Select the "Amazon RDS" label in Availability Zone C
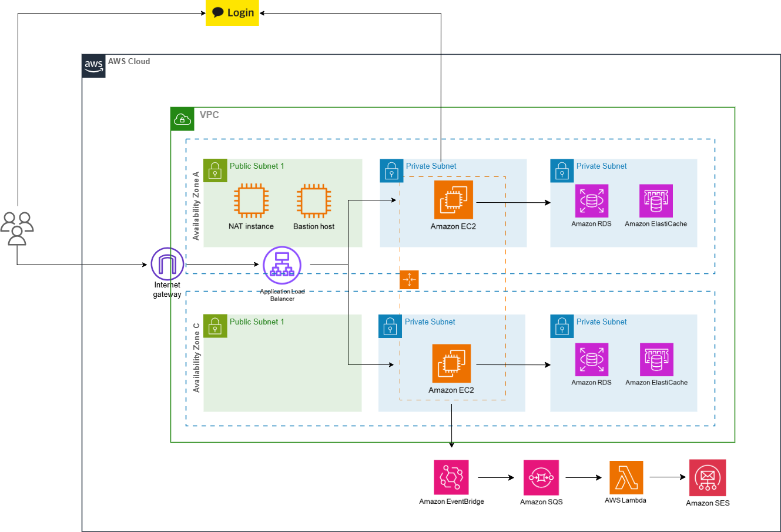This screenshot has height=532, width=781. (x=591, y=383)
